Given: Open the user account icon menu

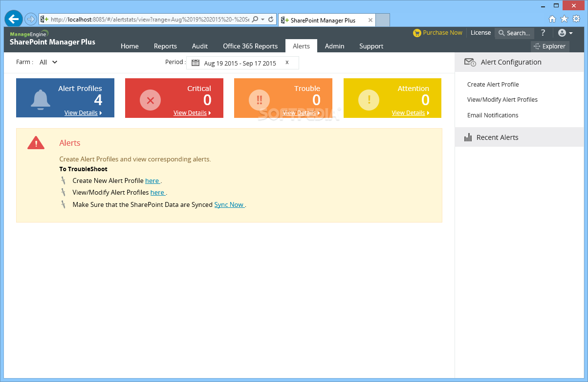Looking at the screenshot, I should click(x=565, y=33).
